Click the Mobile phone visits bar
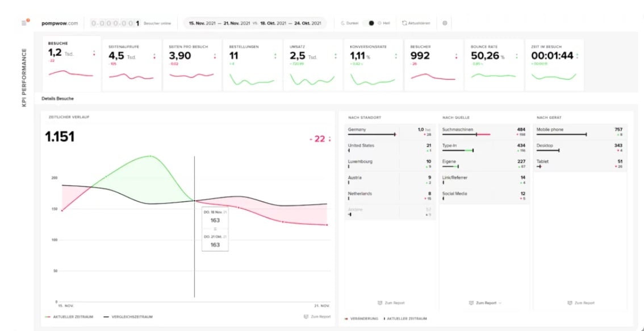The width and height of the screenshot is (644, 331). [x=562, y=134]
